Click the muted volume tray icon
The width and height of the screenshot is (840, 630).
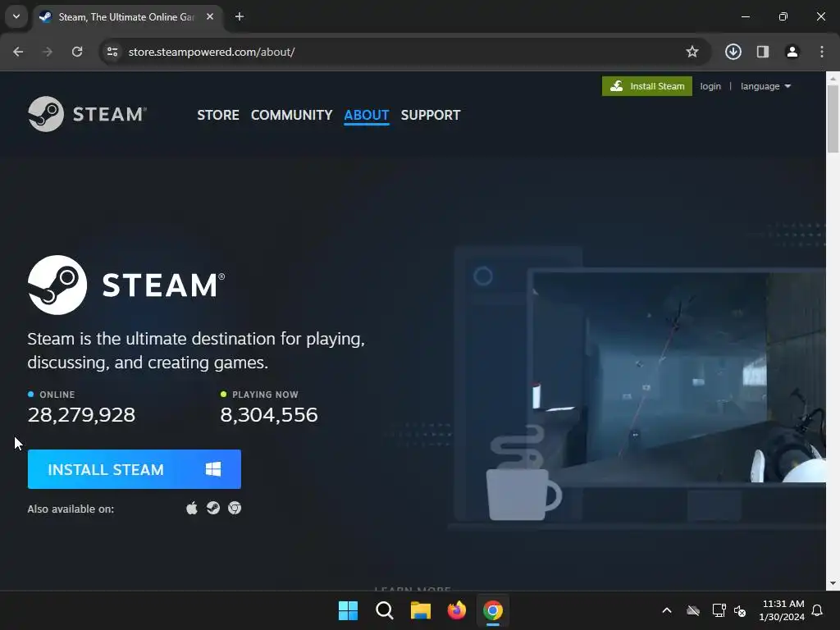[741, 610]
